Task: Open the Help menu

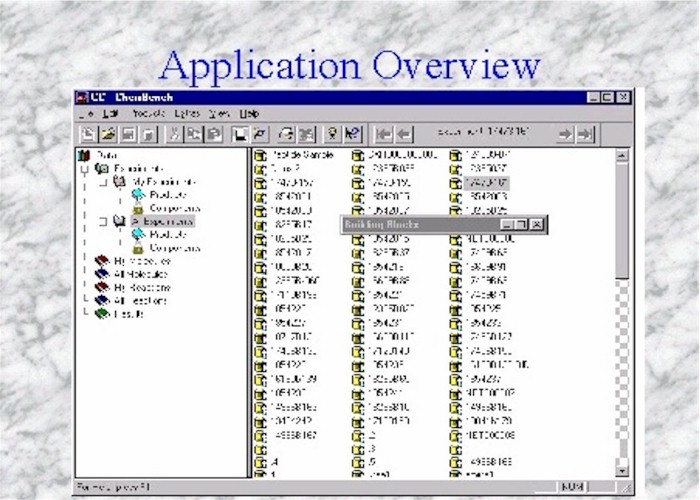Action: tap(248, 114)
